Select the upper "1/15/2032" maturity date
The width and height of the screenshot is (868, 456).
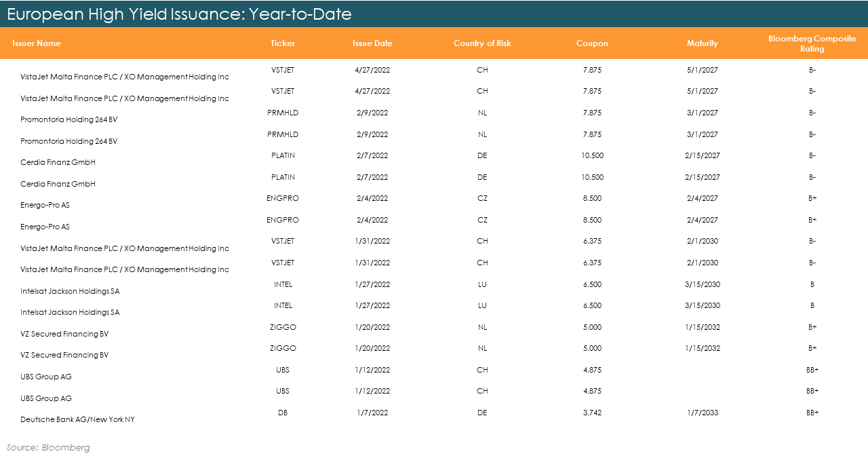702,327
